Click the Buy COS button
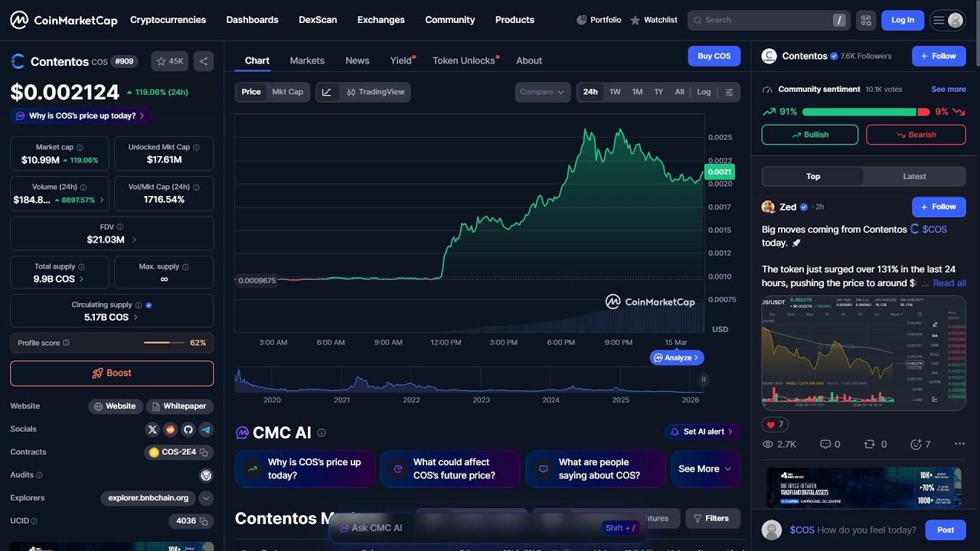The image size is (980, 551). 714,56
